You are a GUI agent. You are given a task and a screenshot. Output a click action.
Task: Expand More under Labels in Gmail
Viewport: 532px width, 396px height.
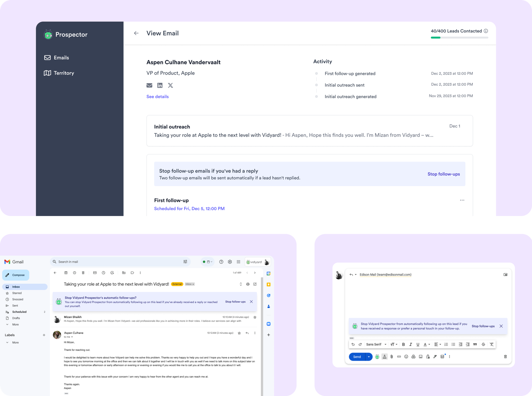[15, 342]
